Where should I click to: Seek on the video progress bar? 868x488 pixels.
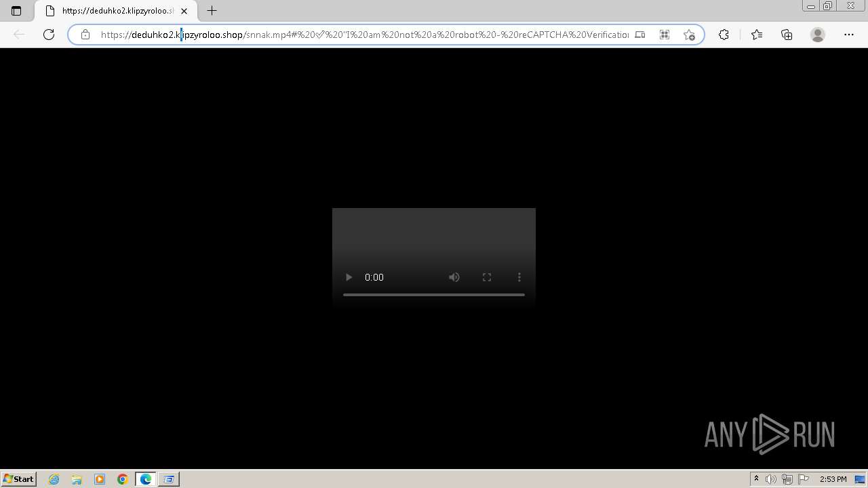(x=434, y=295)
